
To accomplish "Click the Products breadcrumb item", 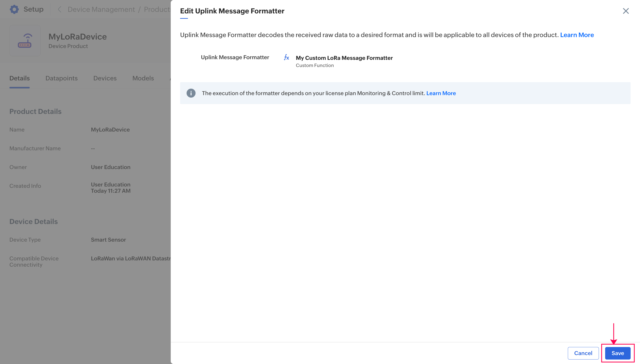I will (x=157, y=10).
